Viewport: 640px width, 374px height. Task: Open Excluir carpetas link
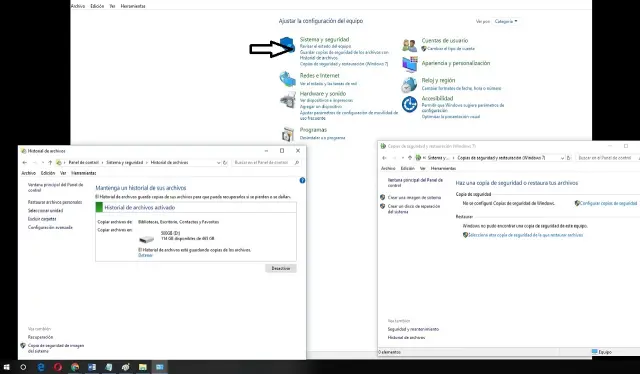(42, 219)
